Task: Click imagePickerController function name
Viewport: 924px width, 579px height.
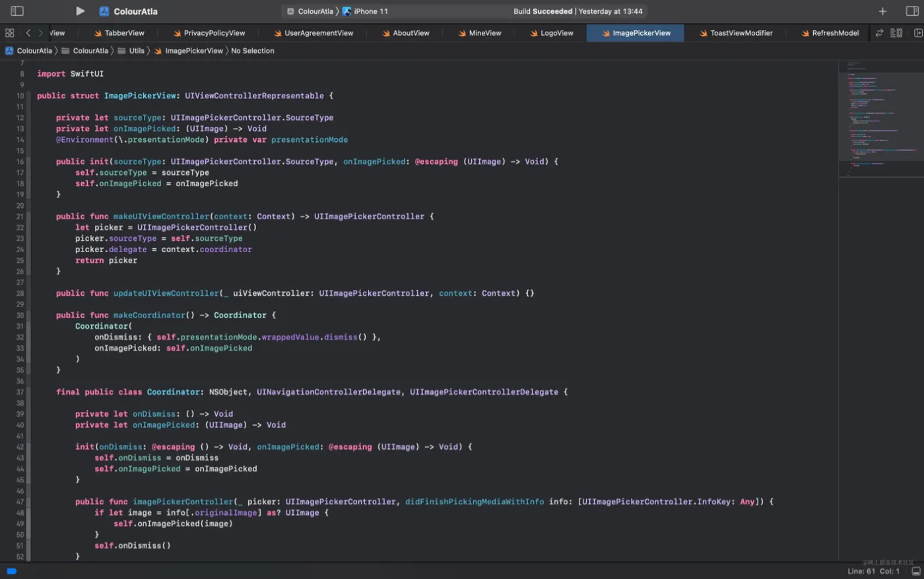Action: pos(183,502)
